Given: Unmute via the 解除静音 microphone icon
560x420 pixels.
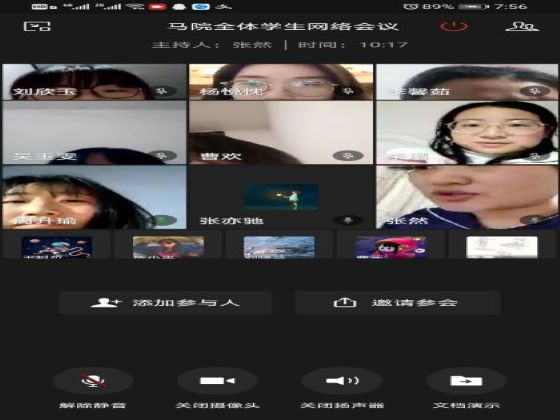Looking at the screenshot, I should coord(94,381).
